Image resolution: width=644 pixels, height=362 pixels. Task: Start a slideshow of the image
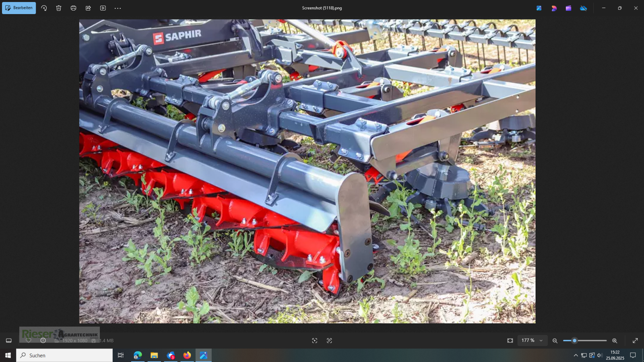102,8
